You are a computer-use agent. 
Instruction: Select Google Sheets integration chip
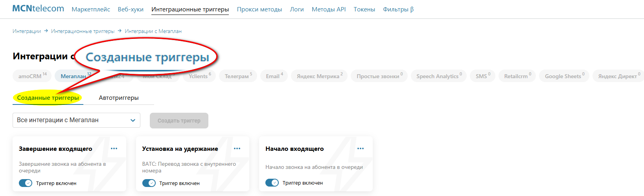pos(564,76)
